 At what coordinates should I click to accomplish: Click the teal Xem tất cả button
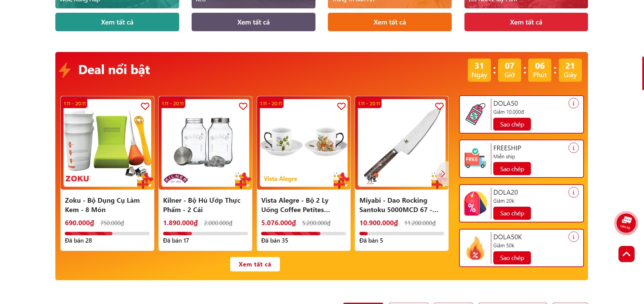tap(117, 22)
